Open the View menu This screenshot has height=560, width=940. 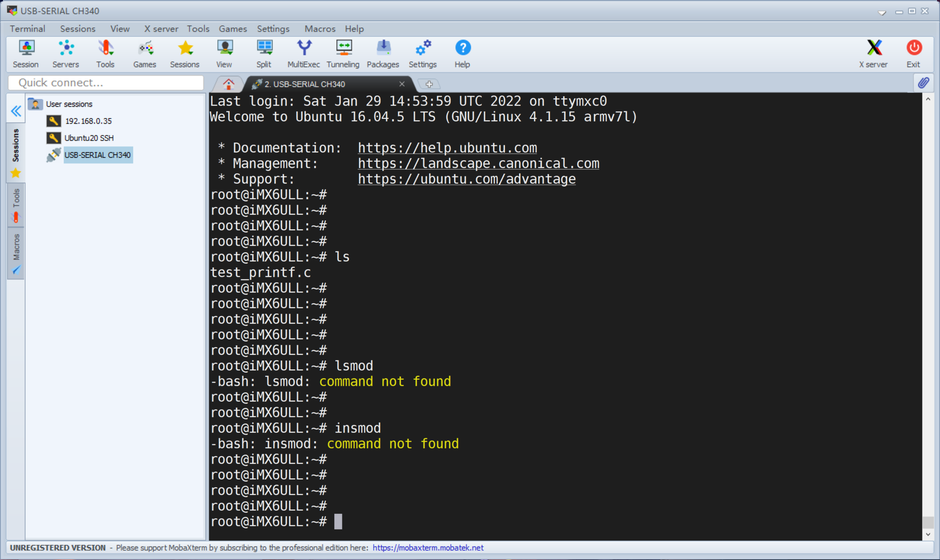pos(120,29)
